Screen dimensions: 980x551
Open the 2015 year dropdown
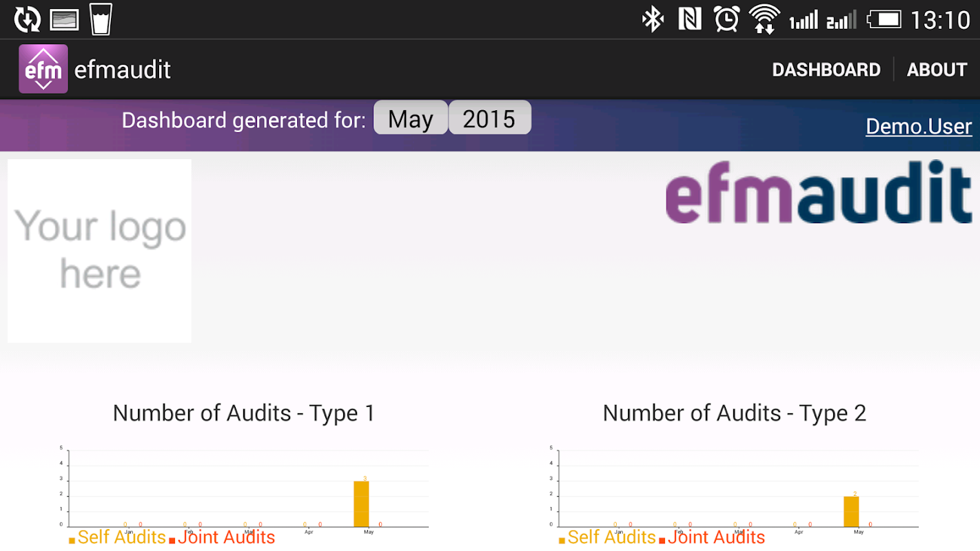coord(489,118)
